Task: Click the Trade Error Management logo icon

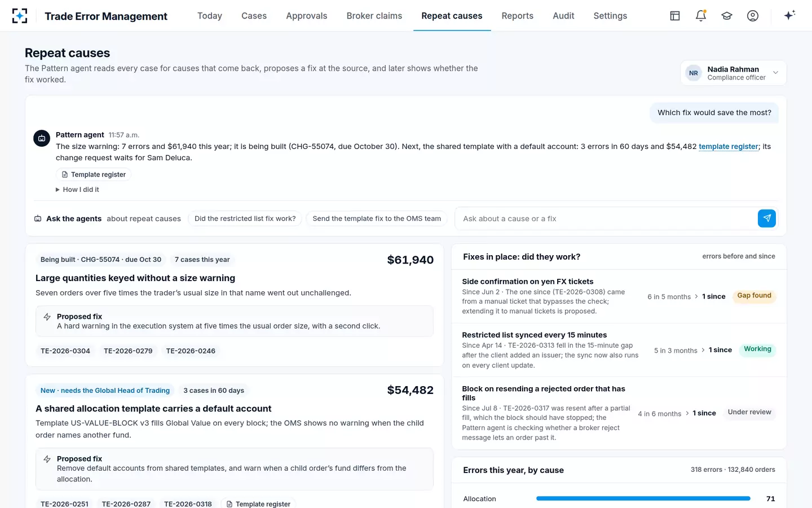Action: (20, 16)
